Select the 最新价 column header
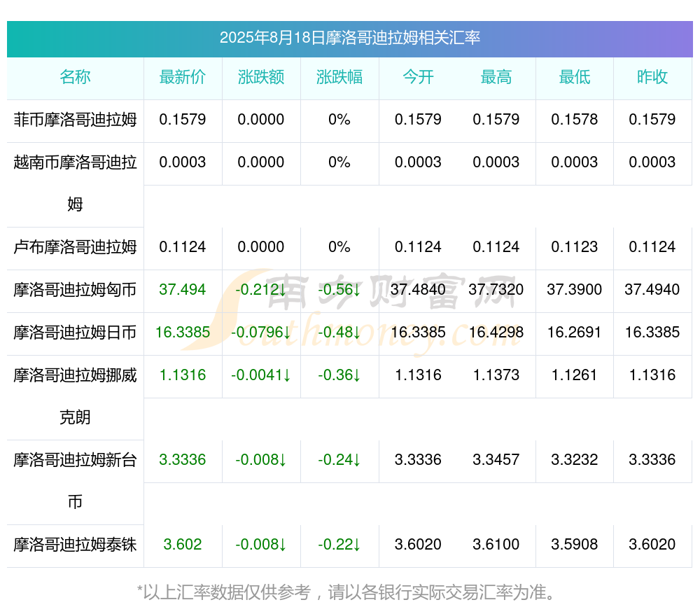The width and height of the screenshot is (700, 614). tap(183, 77)
